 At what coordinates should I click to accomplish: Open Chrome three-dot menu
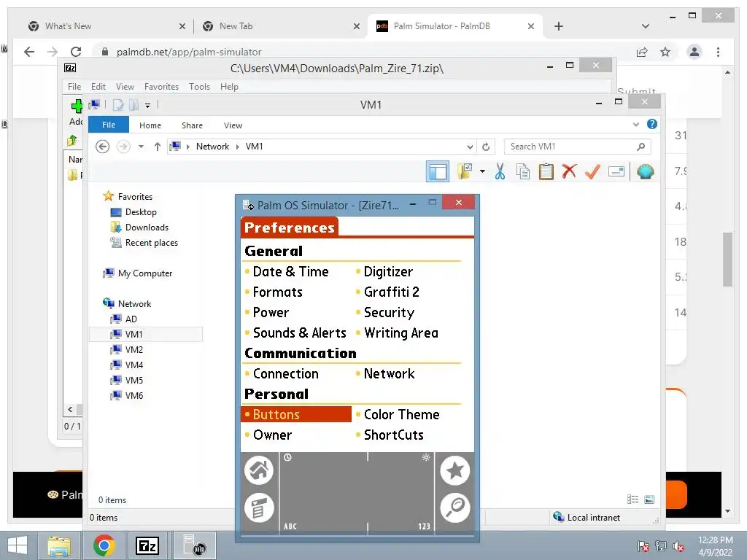718,52
